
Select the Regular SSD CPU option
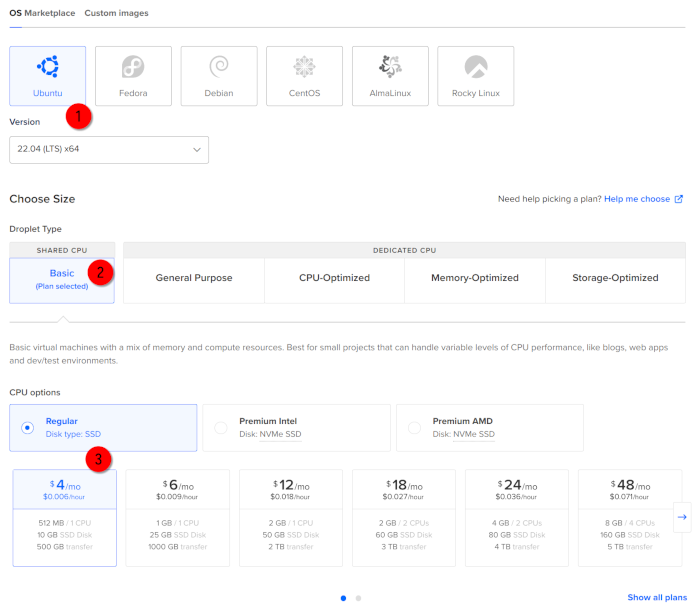click(27, 427)
